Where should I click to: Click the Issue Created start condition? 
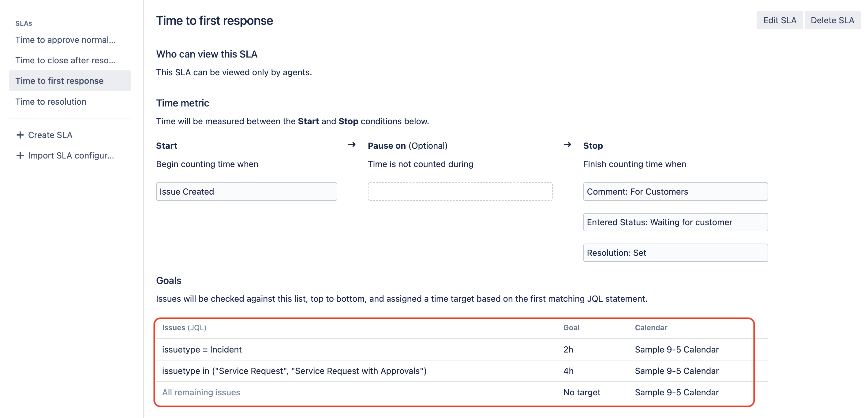click(x=246, y=192)
